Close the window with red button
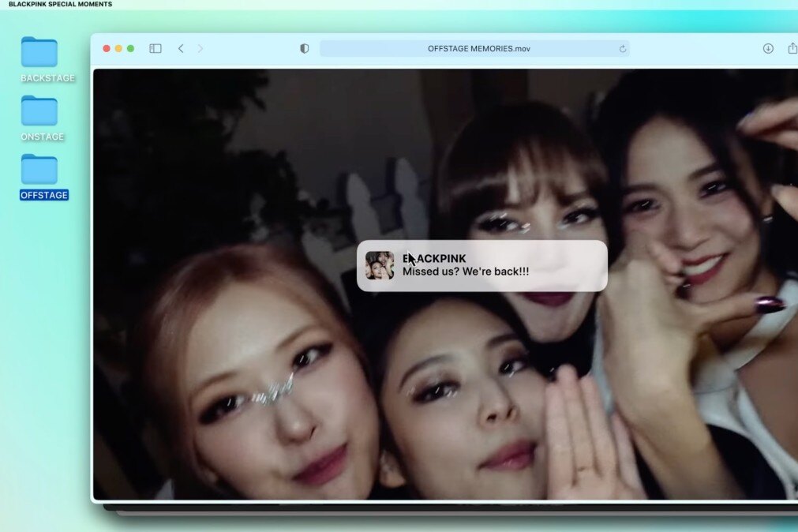This screenshot has height=532, width=798. [107, 48]
